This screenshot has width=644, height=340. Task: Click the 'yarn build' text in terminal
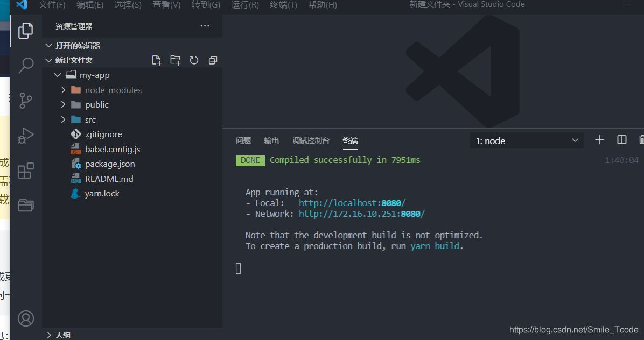tap(435, 246)
